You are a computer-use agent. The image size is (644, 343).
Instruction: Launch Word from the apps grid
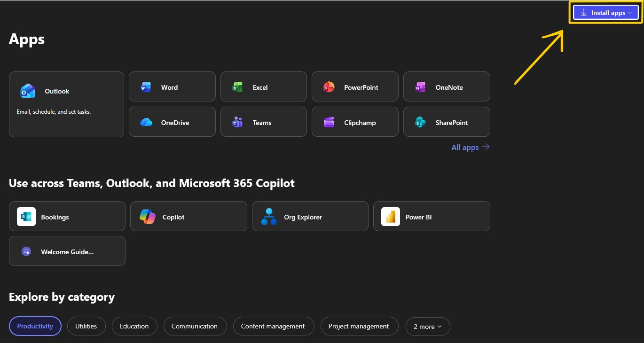click(172, 87)
